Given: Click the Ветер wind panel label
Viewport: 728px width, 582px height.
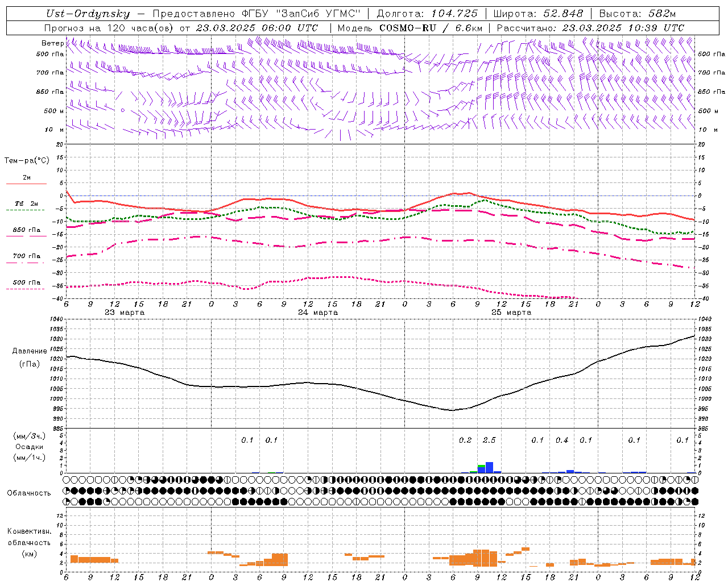Looking at the screenshot, I should 53,43.
